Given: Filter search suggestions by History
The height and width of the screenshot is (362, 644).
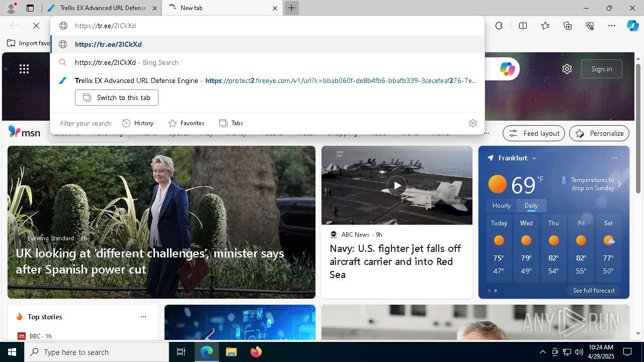Looking at the screenshot, I should tap(138, 123).
